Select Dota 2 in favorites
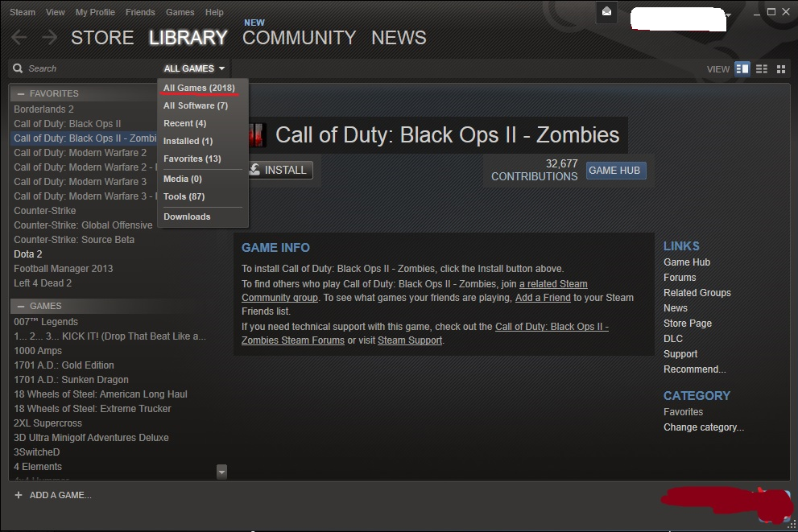Image resolution: width=798 pixels, height=532 pixels. click(28, 254)
